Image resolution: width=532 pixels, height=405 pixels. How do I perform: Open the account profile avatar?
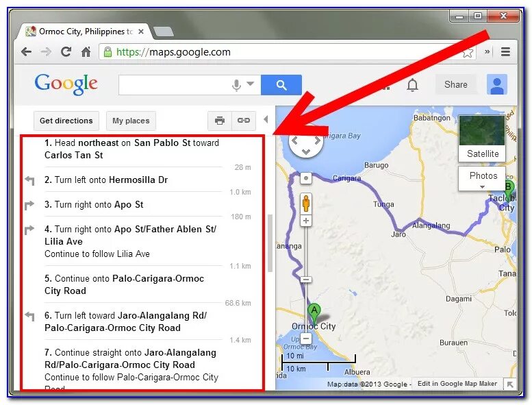(x=497, y=84)
